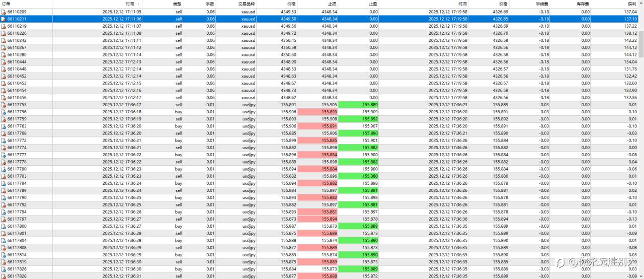Click the order icon beside 66110280
The height and width of the screenshot is (279, 644).
coord(4,54)
